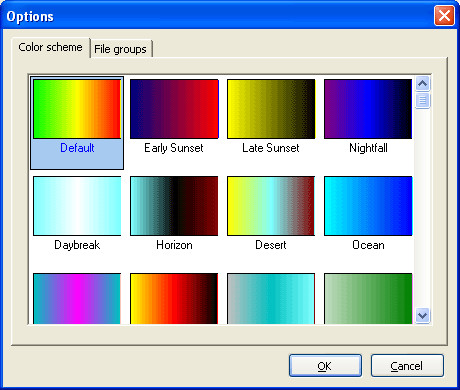Click the 'Ocean' label text
Screen dimensions: 460x390
point(368,245)
